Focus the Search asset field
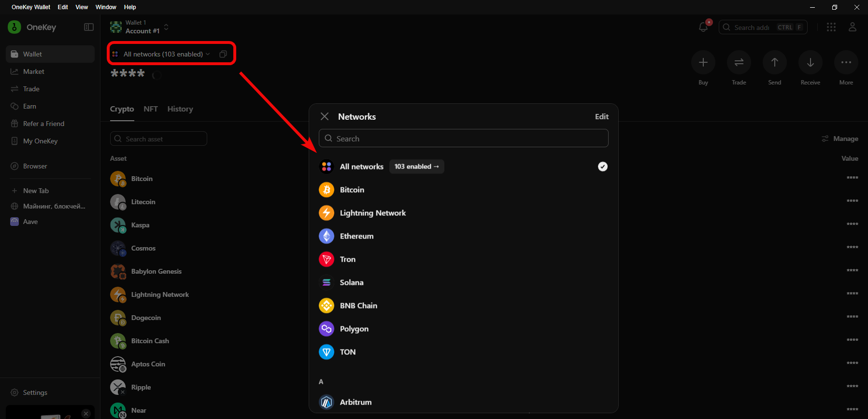This screenshot has width=868, height=419. tap(158, 139)
